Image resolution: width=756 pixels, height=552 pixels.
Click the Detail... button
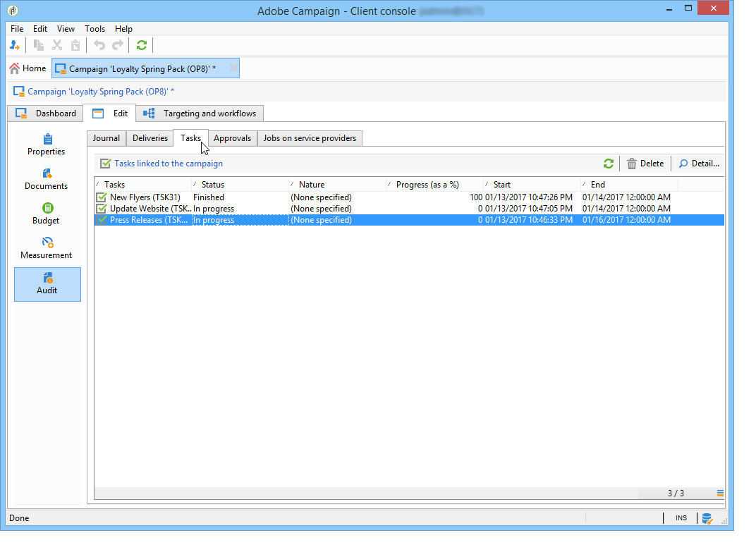(x=699, y=164)
